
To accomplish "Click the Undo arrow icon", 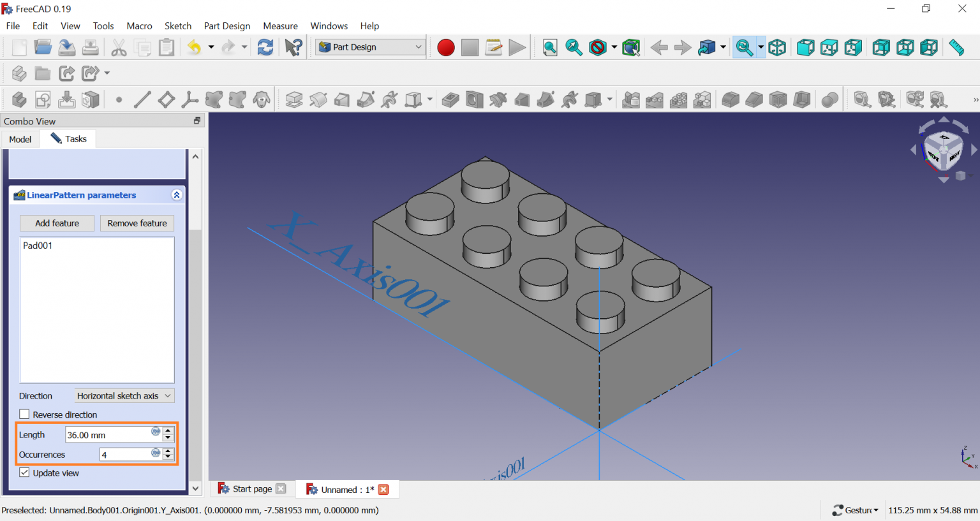I will coord(194,48).
